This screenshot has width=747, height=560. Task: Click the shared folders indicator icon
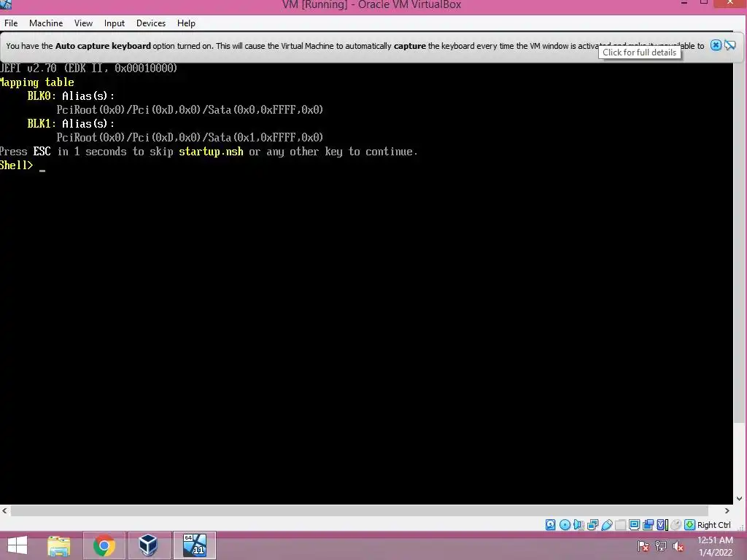pyautogui.click(x=620, y=525)
